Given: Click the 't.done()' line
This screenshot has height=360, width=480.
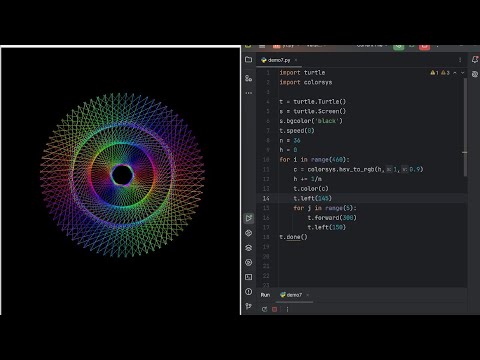Looking at the screenshot, I should (293, 237).
